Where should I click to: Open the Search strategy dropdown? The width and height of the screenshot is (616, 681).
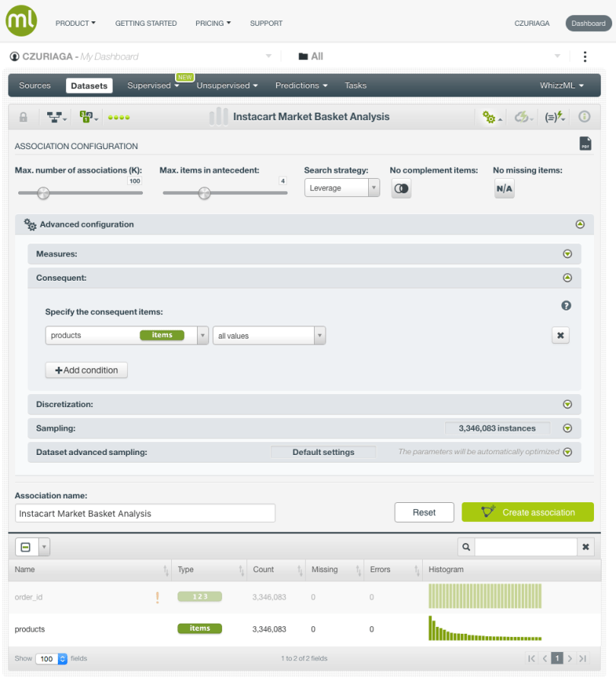341,188
